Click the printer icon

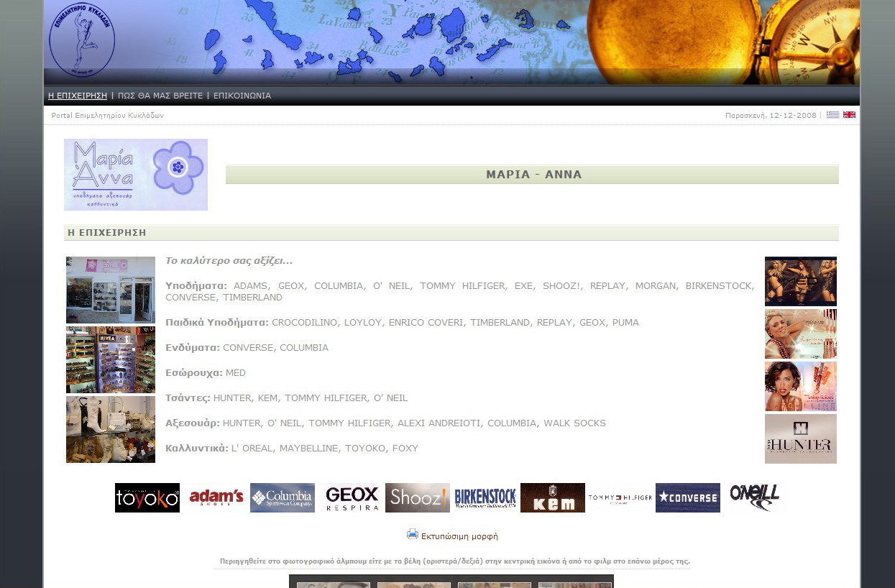(413, 534)
